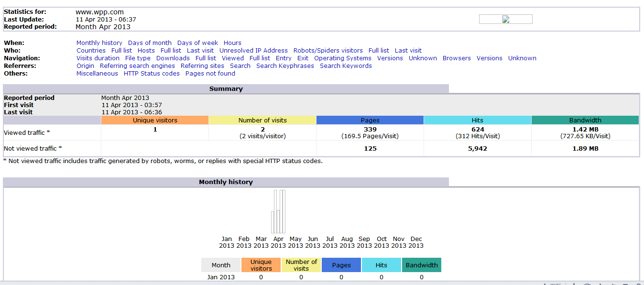Click the broken AWStats logo image
The width and height of the screenshot is (644, 285).
point(505,19)
